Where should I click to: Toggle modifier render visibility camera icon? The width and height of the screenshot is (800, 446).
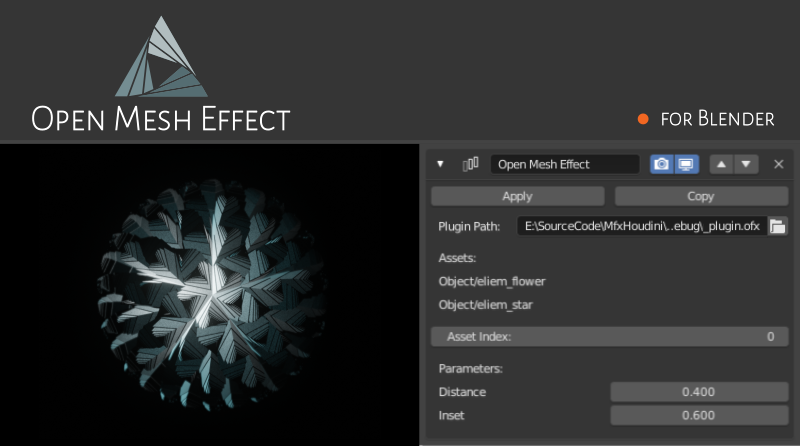pyautogui.click(x=662, y=164)
